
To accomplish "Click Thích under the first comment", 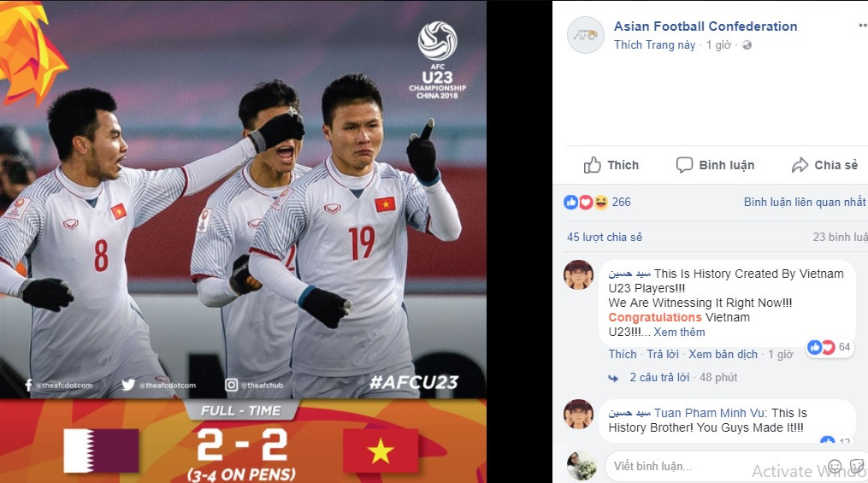I will pyautogui.click(x=623, y=354).
